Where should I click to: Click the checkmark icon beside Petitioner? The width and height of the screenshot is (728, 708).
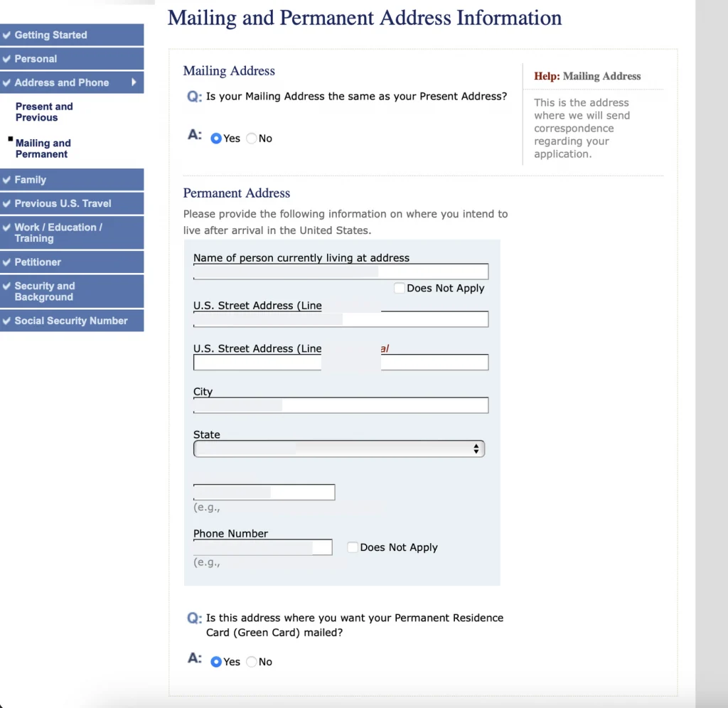(x=6, y=262)
